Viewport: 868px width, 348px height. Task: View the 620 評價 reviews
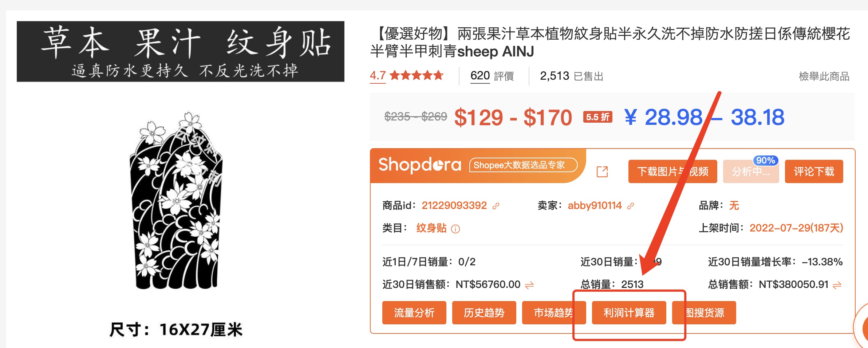492,76
